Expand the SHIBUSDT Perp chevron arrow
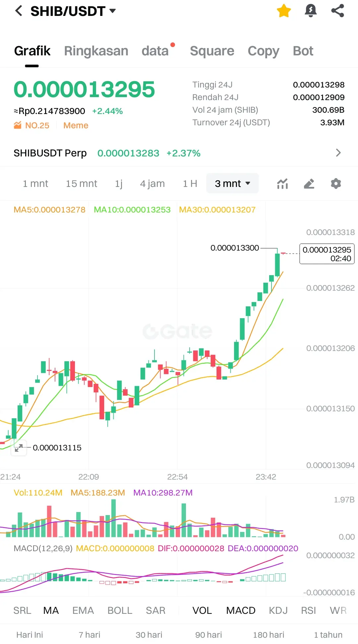 (338, 153)
